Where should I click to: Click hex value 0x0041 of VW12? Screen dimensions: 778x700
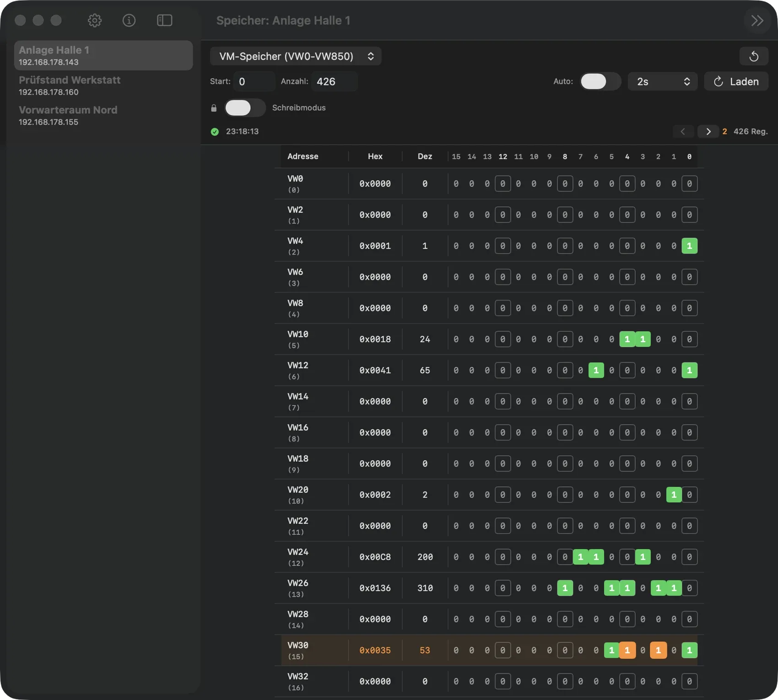click(375, 371)
